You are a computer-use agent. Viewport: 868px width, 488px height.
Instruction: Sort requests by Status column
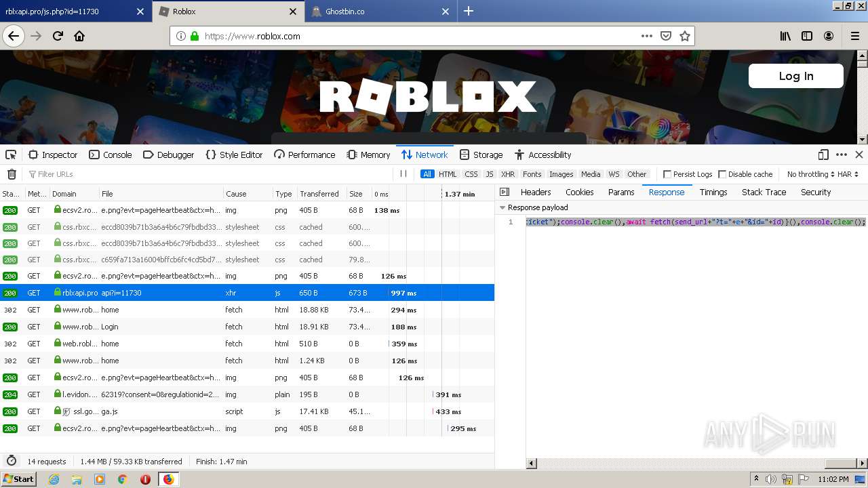[x=11, y=193]
